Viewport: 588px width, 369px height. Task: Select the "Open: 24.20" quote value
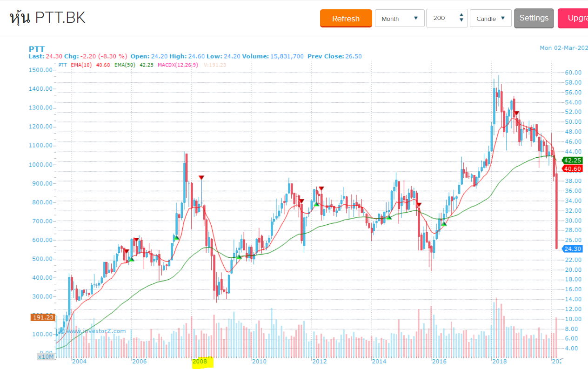[x=149, y=56]
